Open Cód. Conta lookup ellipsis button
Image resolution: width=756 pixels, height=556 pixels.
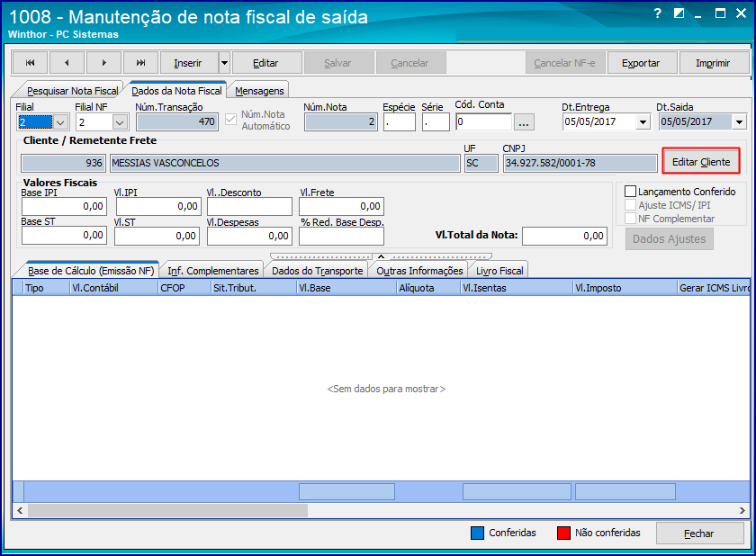(524, 122)
